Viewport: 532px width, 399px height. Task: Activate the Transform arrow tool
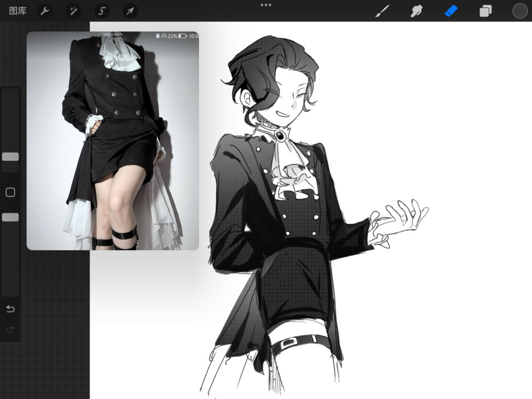130,11
